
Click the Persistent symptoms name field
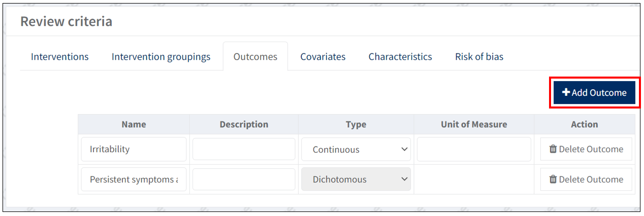click(x=134, y=179)
